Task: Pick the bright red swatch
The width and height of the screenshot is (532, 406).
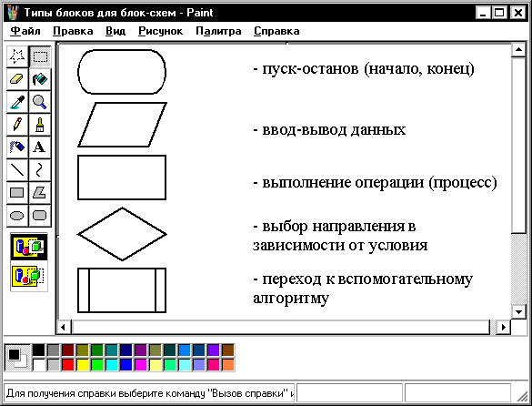Action: pos(68,365)
